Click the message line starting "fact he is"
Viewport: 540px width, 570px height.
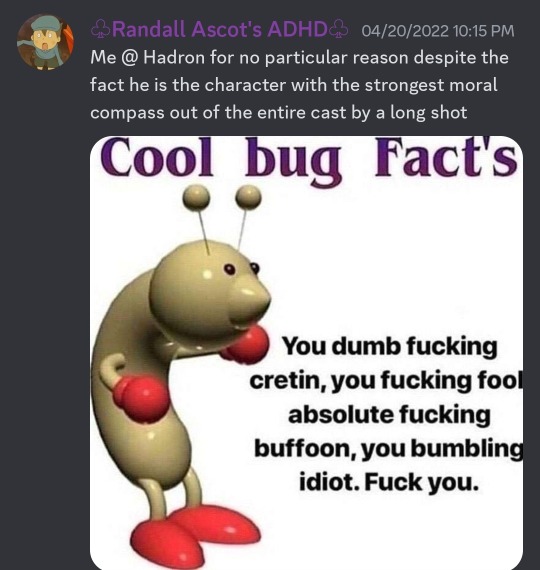coord(293,85)
